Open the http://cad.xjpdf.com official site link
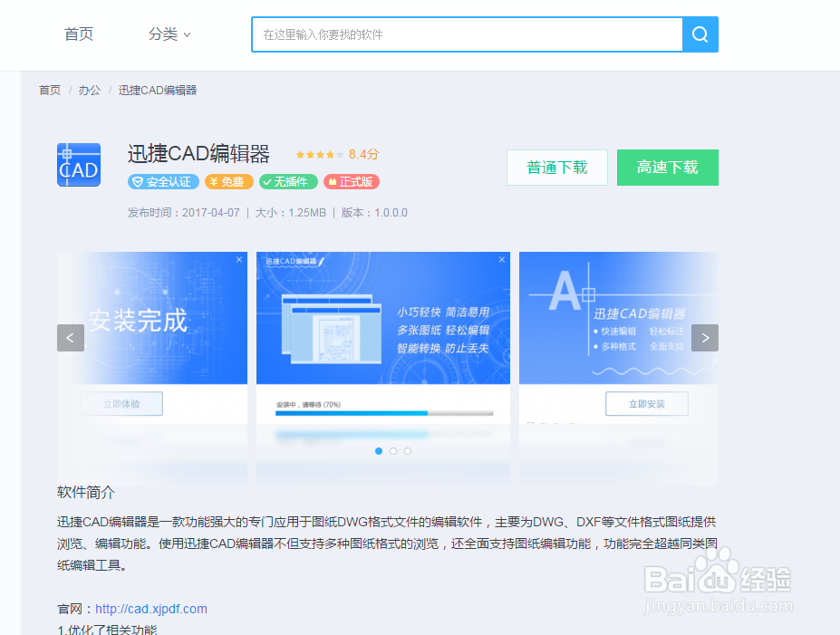Screen dimensions: 840x635 click(151, 609)
